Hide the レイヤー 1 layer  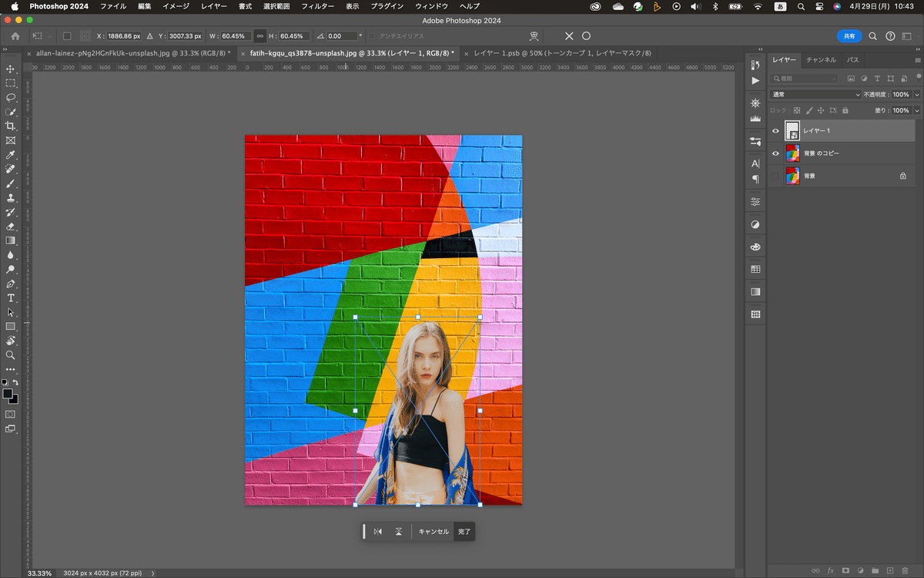point(775,131)
